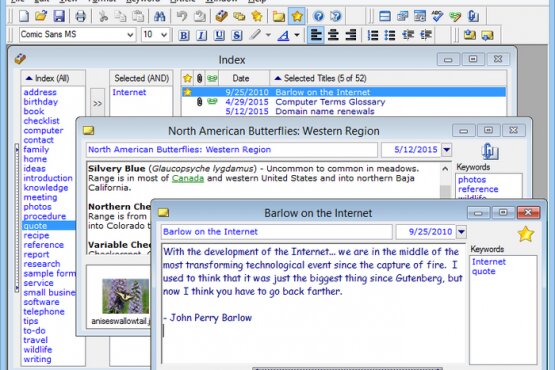Viewport: 555px width, 370px height.
Task: Select the 'wildlife' keyword in the index list
Action: 38,350
